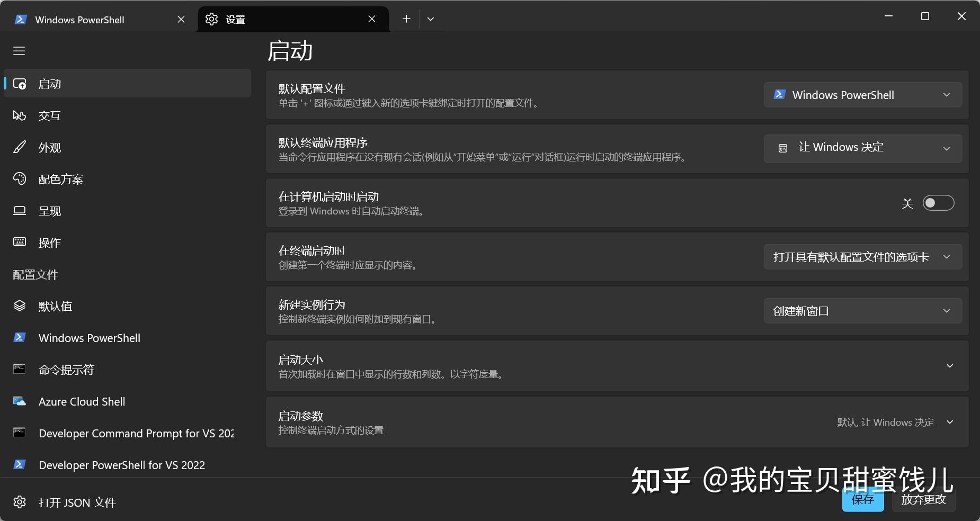Open the Azure Cloud Shell profile
Image resolution: width=980 pixels, height=521 pixels.
[x=82, y=401]
